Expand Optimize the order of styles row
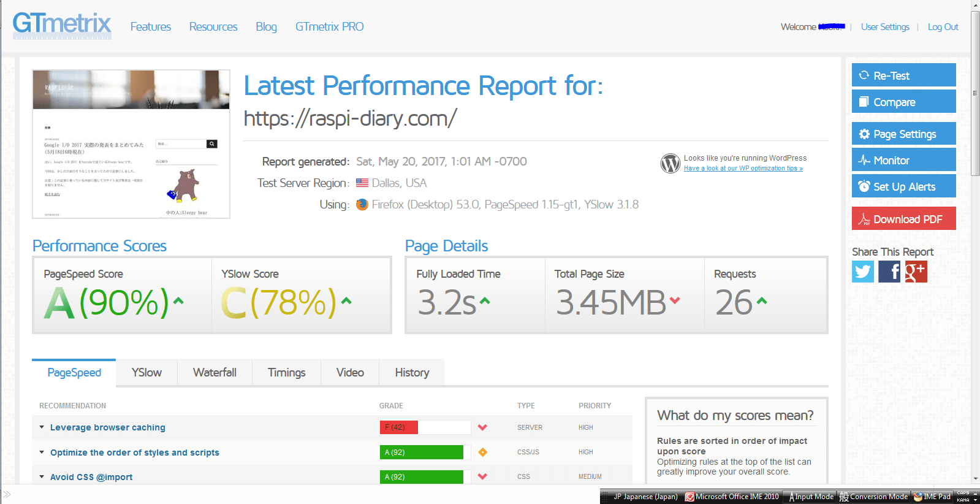This screenshot has width=980, height=504. click(42, 452)
